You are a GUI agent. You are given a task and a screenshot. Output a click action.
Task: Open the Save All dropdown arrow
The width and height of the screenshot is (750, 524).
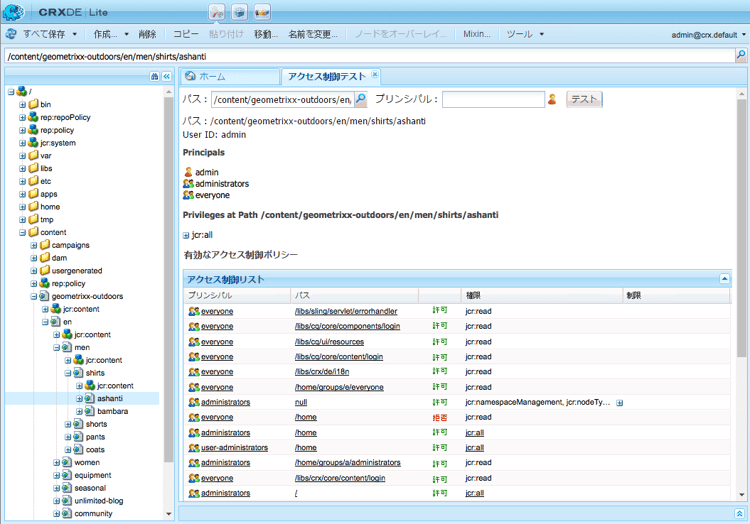tap(75, 34)
